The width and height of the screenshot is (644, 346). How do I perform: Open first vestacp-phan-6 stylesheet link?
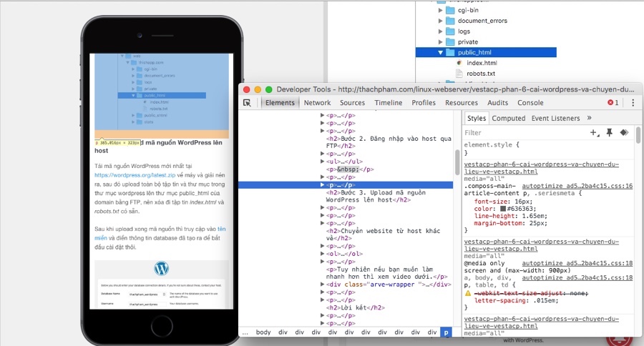pyautogui.click(x=542, y=168)
